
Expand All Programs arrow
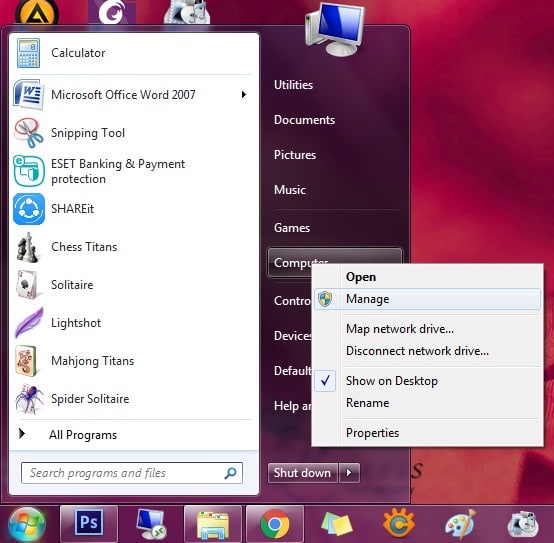pos(22,433)
